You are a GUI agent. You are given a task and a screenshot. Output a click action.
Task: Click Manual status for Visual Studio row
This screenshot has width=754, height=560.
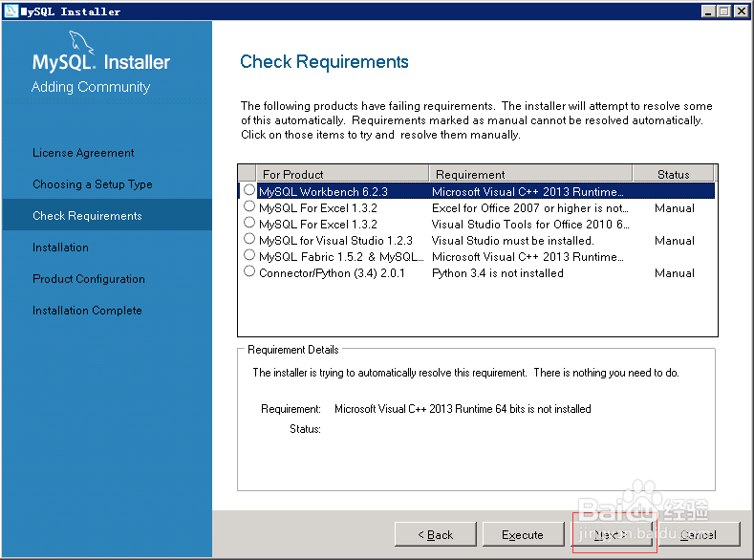[675, 241]
